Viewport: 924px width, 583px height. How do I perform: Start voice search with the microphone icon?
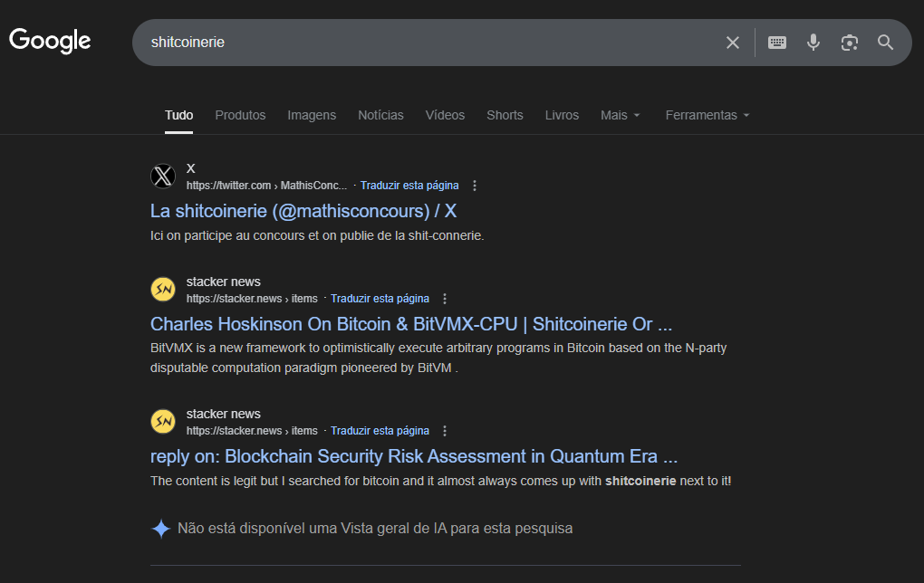(x=813, y=43)
